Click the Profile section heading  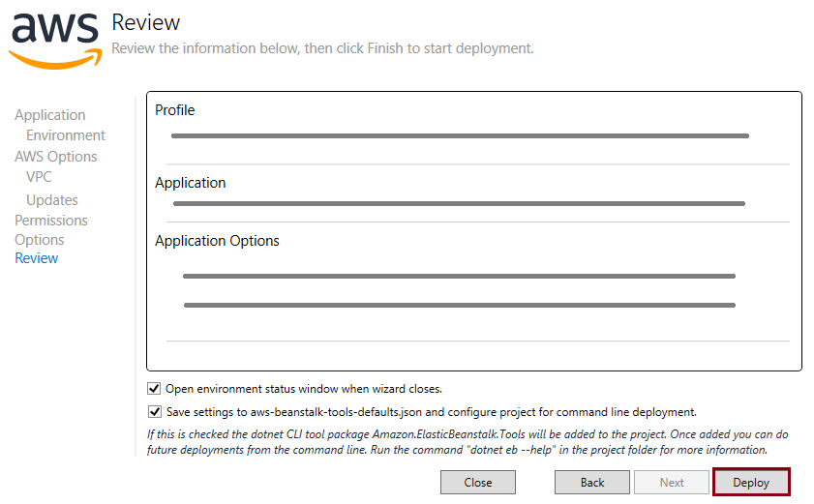click(175, 110)
